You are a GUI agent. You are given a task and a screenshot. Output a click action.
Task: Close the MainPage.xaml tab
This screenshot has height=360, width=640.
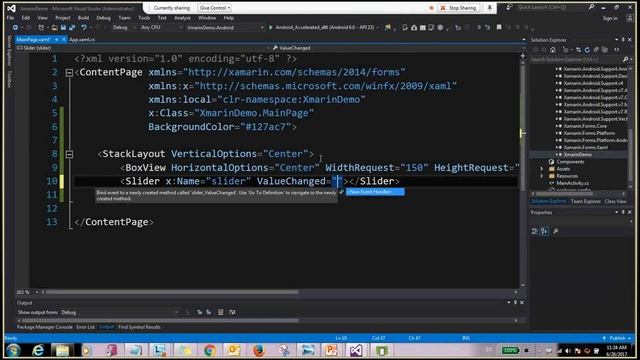coord(64,40)
